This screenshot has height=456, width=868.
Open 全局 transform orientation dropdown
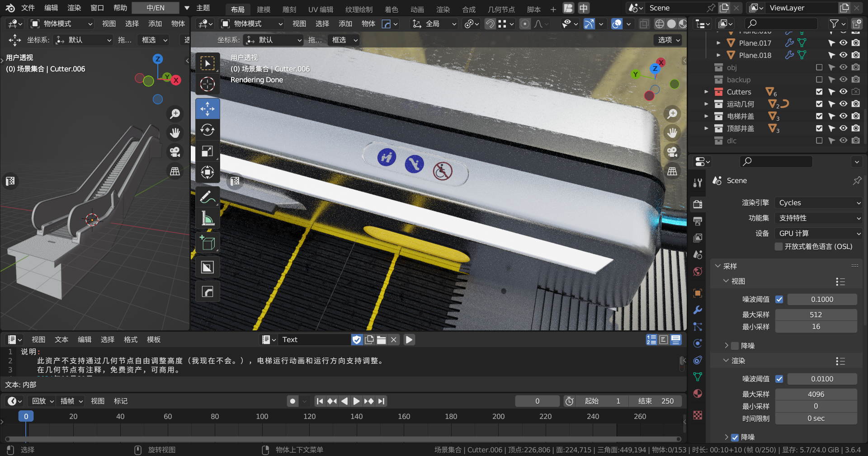(x=435, y=24)
